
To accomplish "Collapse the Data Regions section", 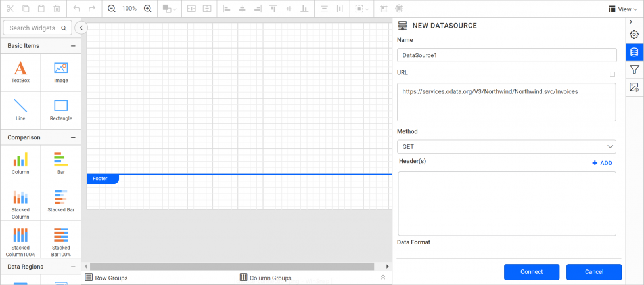I will click(73, 267).
